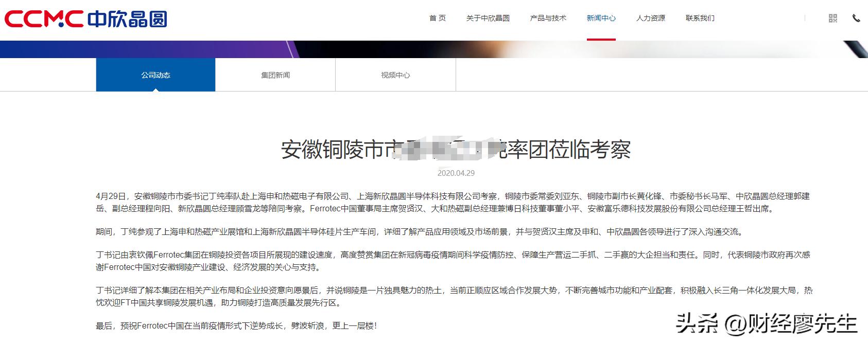Switch to the 集团新闻 tab
868x345 pixels.
coord(275,75)
